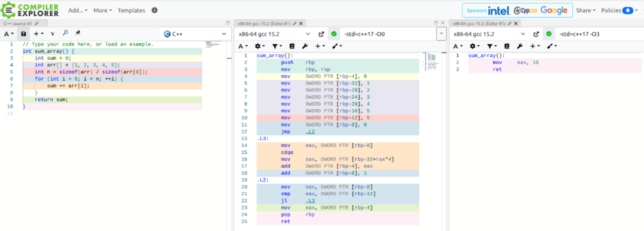
Task: Click the 'cdqe' instruction in the -O0 output
Action: (x=287, y=152)
